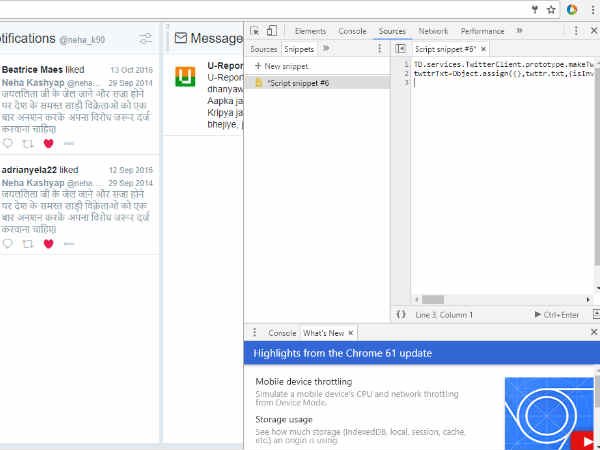Switch to the Console tab

click(352, 31)
